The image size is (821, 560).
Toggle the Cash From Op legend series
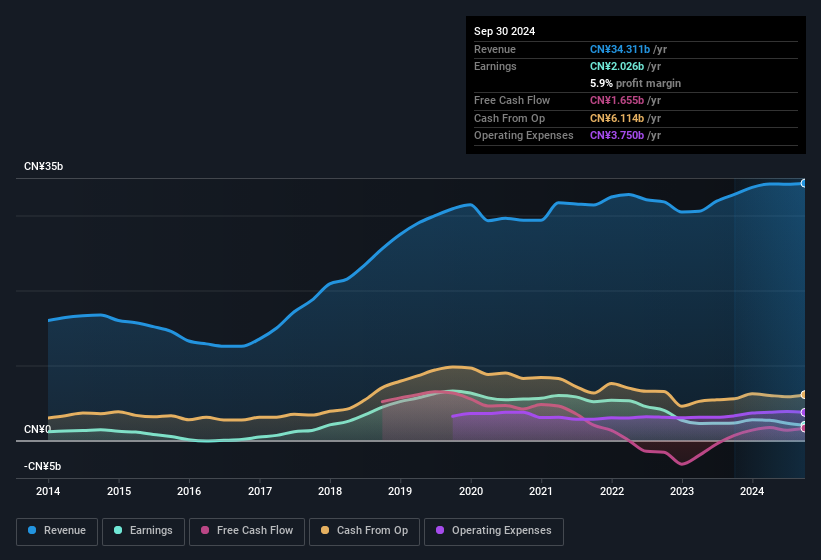coord(364,531)
